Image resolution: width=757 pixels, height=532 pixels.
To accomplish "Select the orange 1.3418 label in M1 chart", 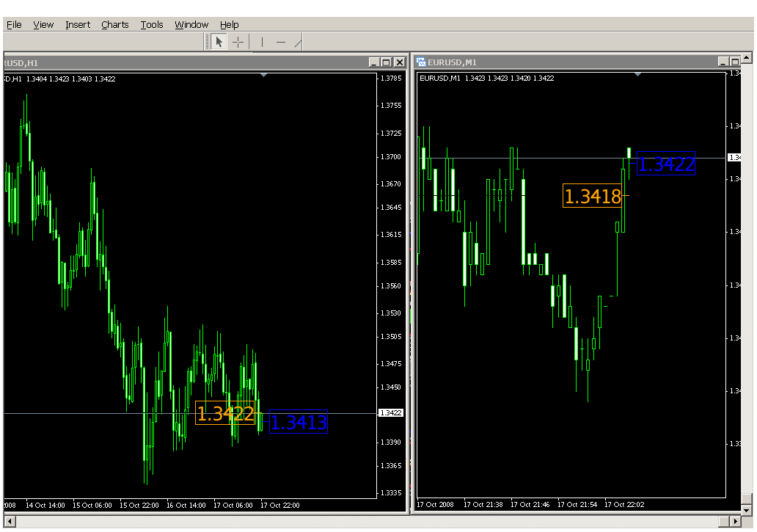I will coord(593,196).
